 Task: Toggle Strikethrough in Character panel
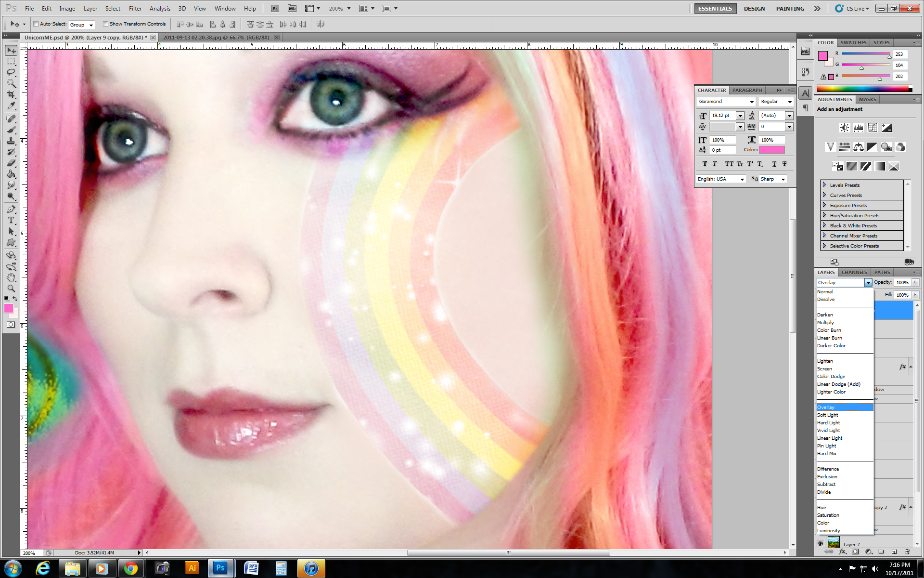[x=784, y=164]
